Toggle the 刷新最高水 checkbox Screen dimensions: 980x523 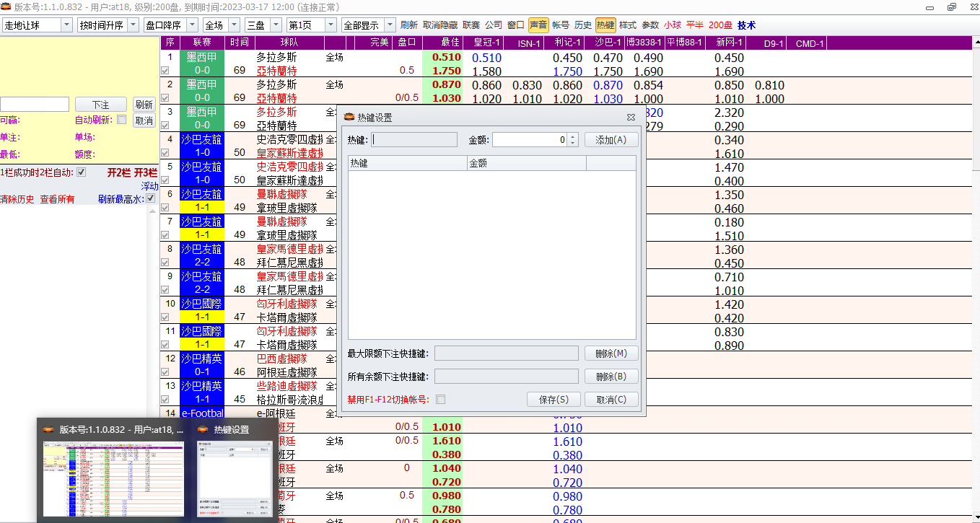pyautogui.click(x=151, y=198)
